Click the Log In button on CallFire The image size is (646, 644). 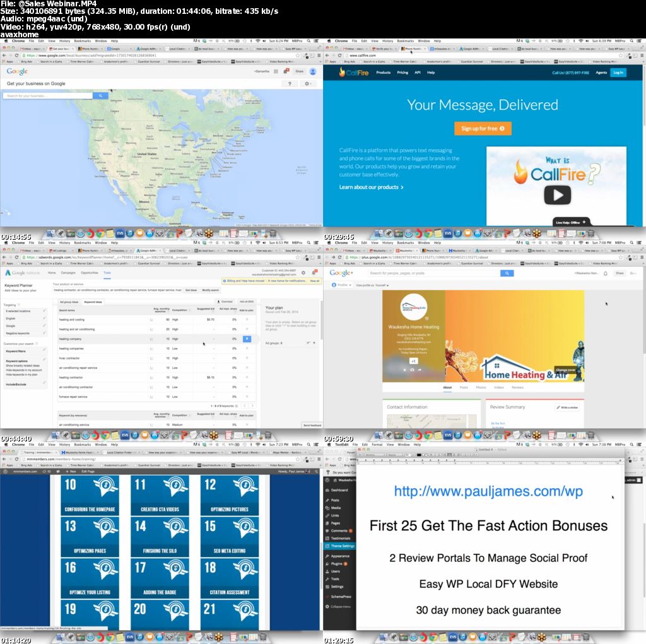pos(618,73)
